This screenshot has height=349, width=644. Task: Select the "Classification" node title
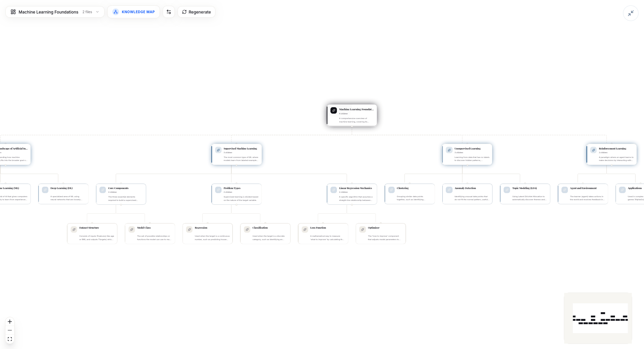(260, 228)
